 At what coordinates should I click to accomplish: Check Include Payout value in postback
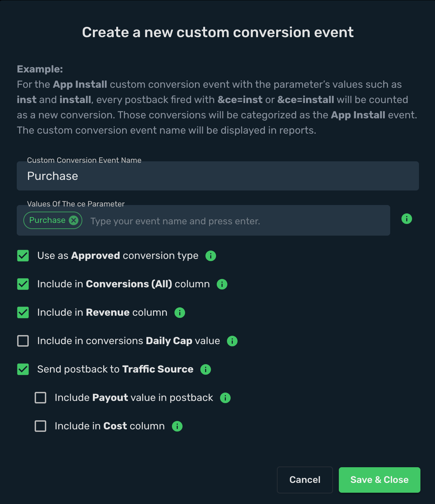click(x=40, y=398)
